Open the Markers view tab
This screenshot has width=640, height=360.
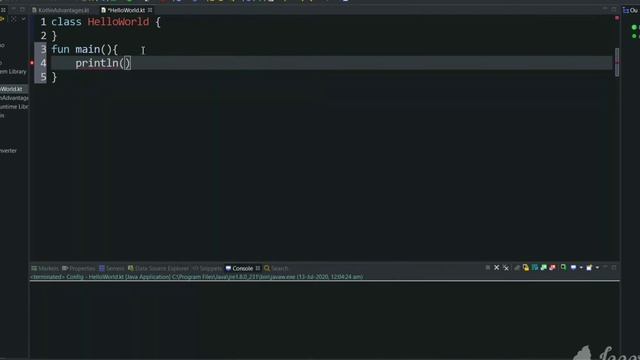tap(45, 268)
